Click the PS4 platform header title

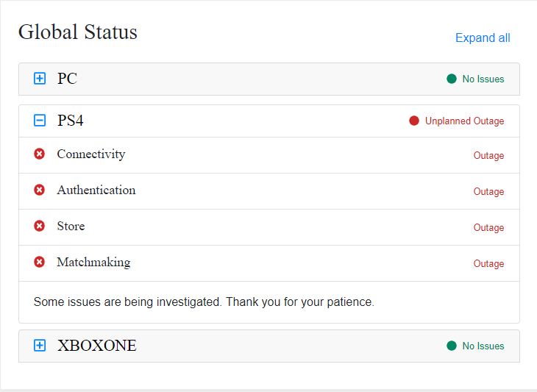coord(71,121)
